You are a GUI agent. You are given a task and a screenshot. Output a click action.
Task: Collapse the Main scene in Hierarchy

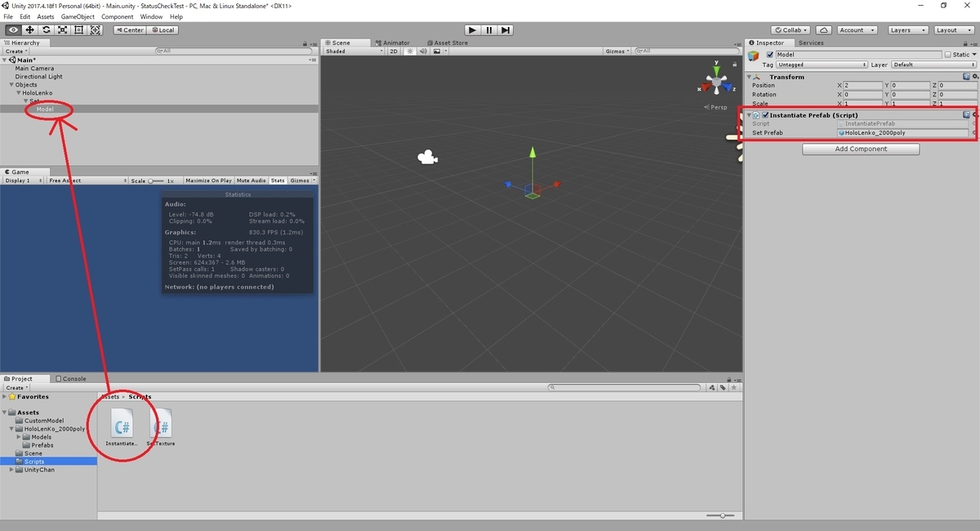pos(5,60)
